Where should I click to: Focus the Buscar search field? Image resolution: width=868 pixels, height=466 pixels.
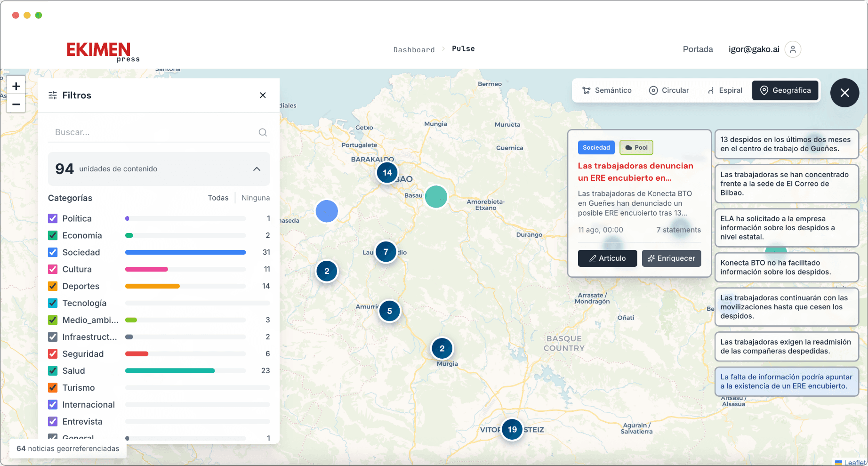coord(159,132)
